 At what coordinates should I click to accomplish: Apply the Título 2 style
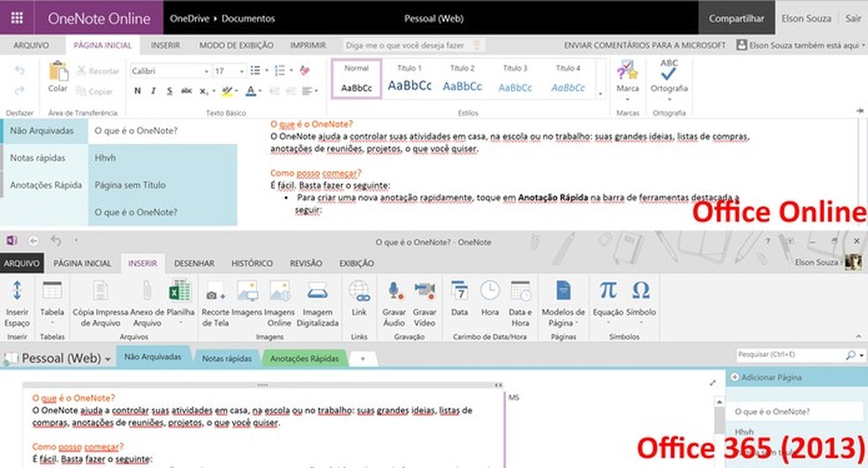(x=462, y=79)
